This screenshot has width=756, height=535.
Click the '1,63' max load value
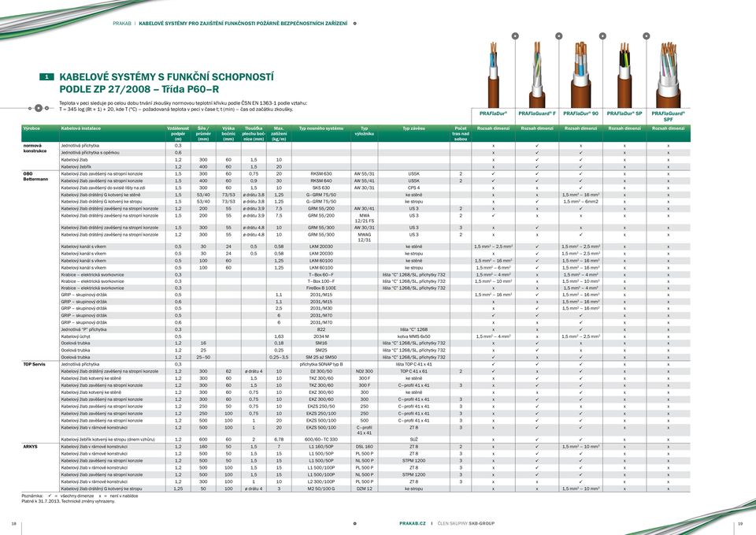(279, 336)
